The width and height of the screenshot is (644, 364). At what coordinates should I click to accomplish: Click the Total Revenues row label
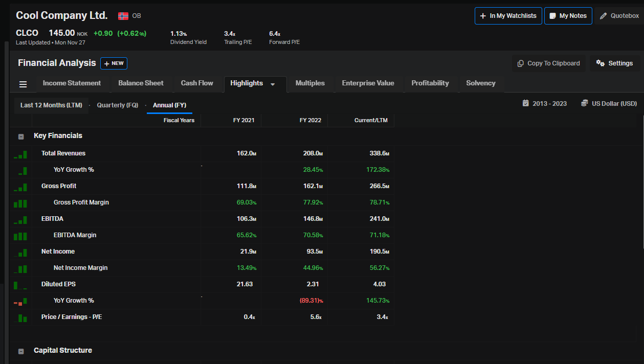[x=63, y=153]
